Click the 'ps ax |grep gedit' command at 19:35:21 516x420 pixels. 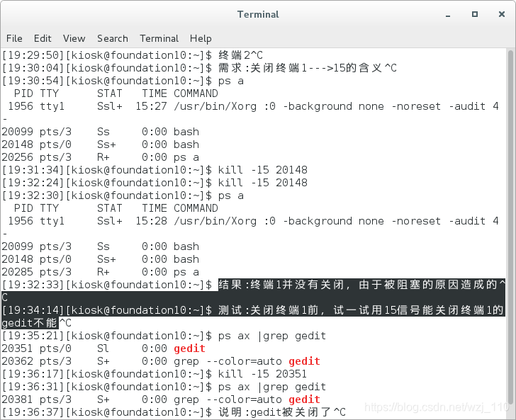[272, 336]
